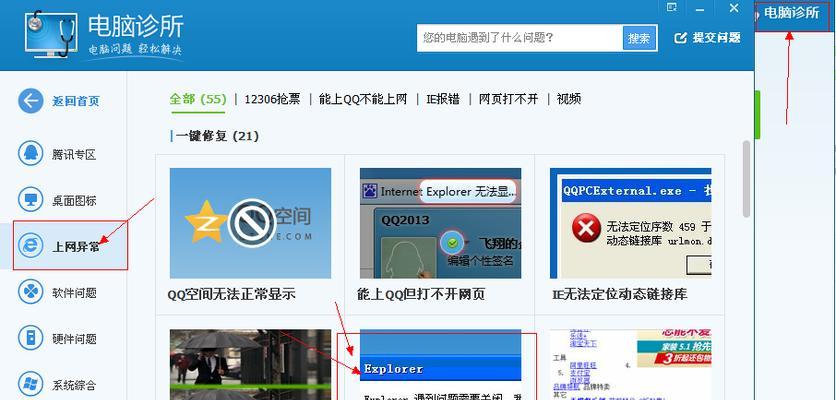Open the web page links thumbnail
The image size is (836, 400).
[631, 365]
